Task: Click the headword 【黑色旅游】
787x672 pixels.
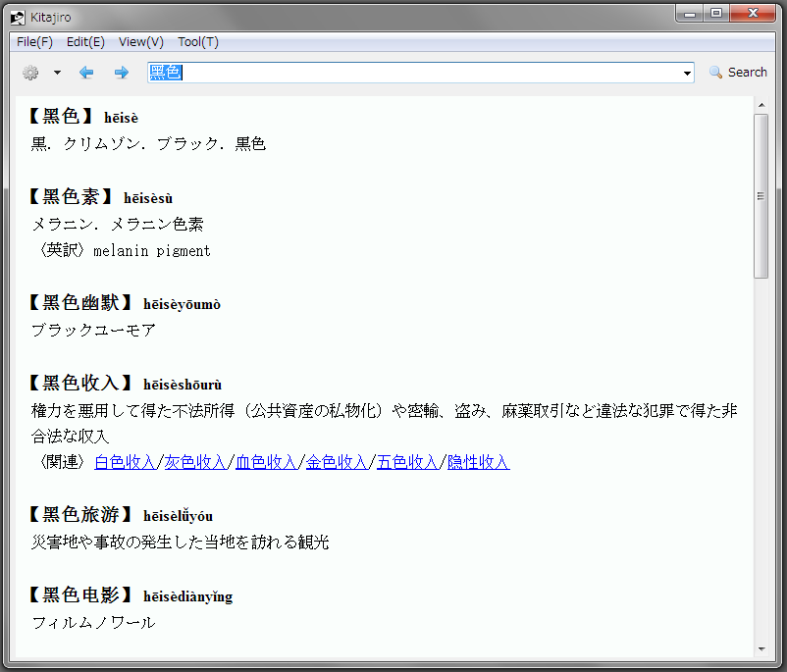Action: click(79, 514)
